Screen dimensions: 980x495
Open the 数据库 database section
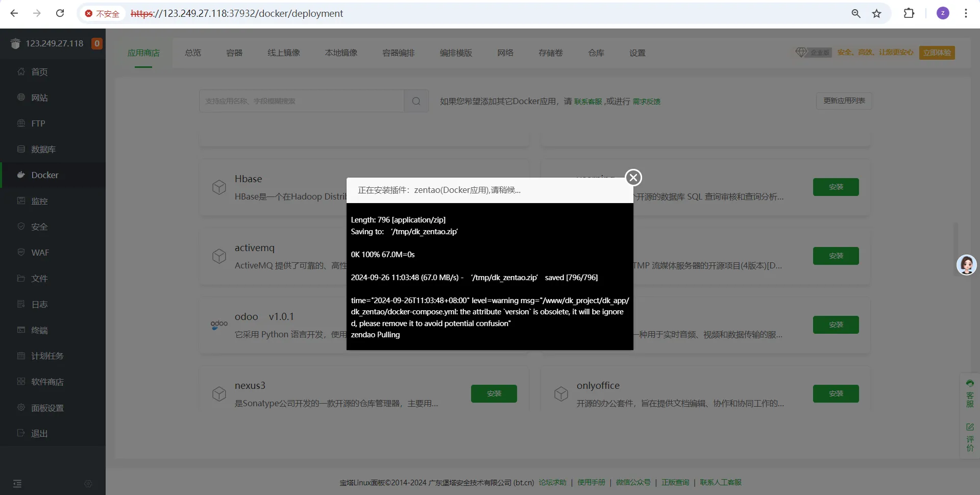tap(53, 150)
